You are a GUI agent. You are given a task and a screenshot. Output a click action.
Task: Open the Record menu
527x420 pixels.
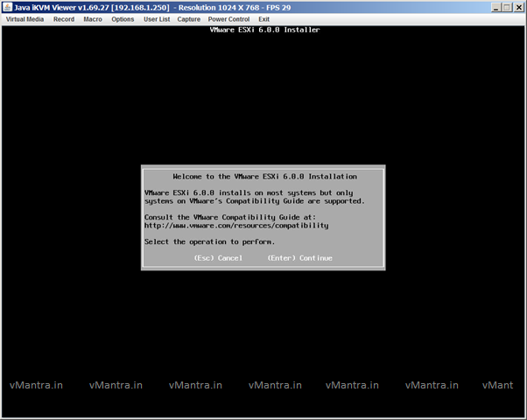64,19
